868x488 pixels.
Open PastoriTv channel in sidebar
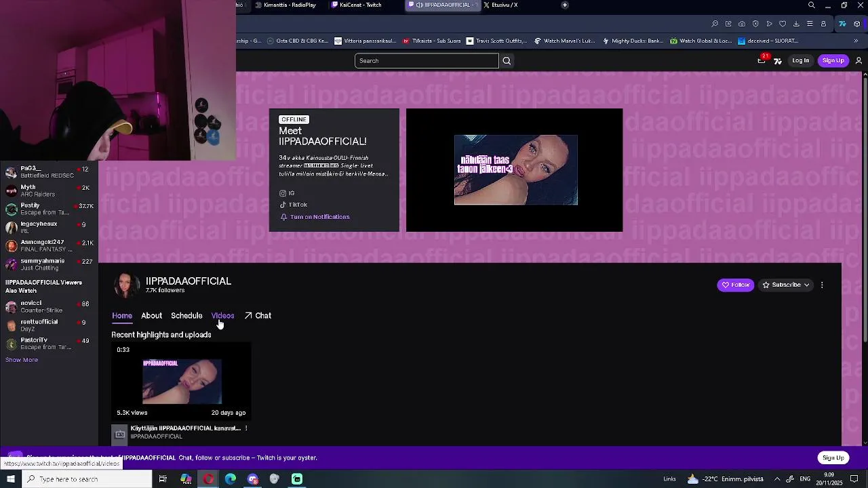click(x=49, y=344)
